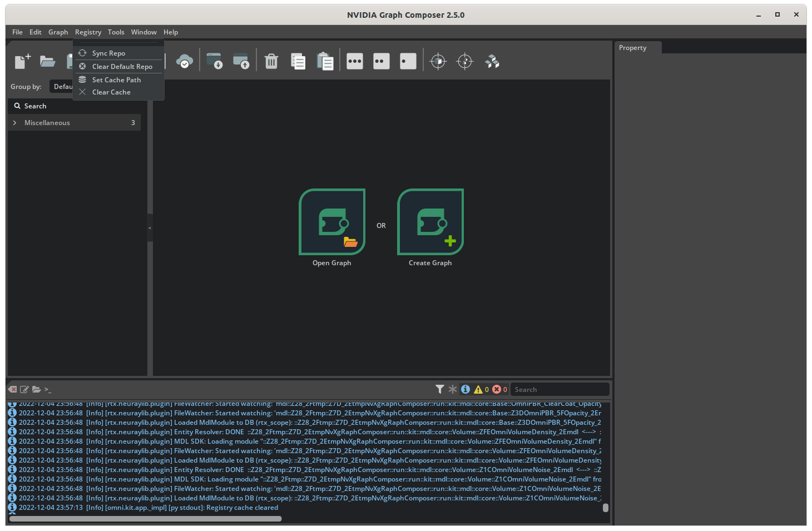Screen dimensions: 812x531
Task: Choose Clear Cache menu entry
Action: coord(118,92)
